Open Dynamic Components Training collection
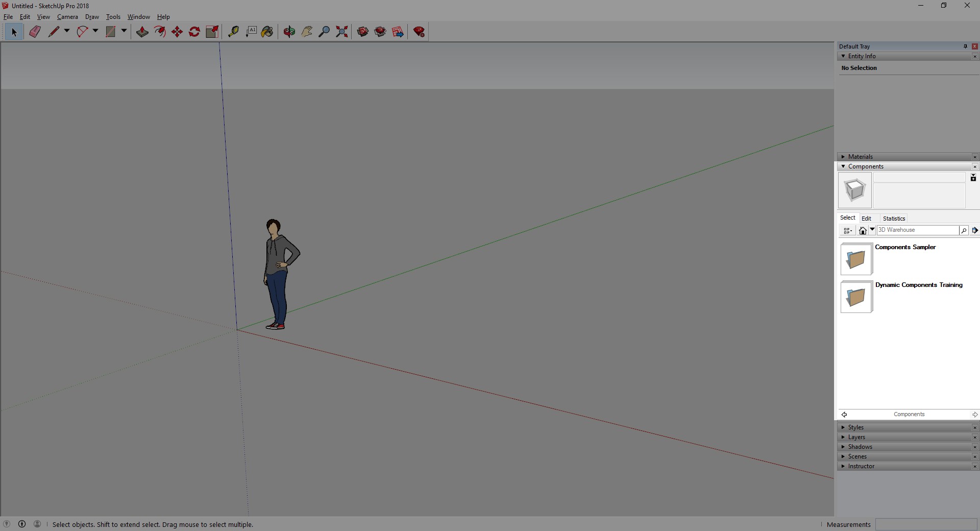The width and height of the screenshot is (980, 531). (x=856, y=297)
